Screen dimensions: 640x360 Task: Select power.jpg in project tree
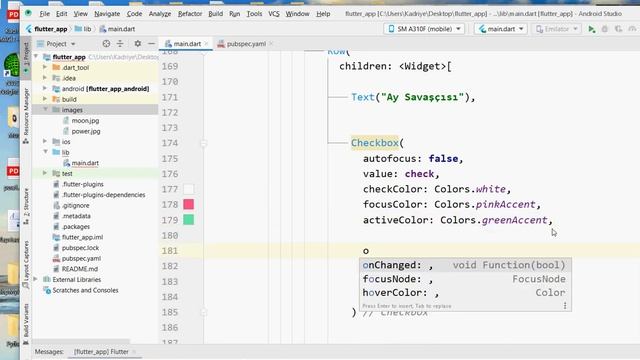[x=86, y=131]
